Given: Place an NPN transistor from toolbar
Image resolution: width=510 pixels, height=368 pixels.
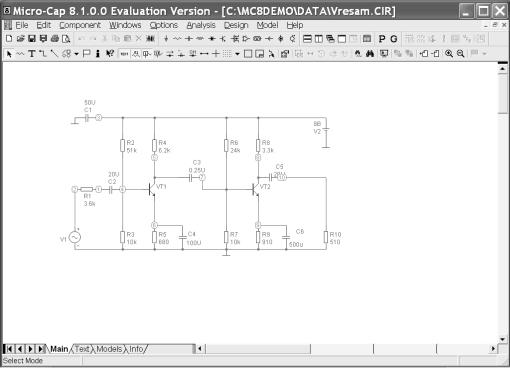Looking at the screenshot, I should (223, 39).
